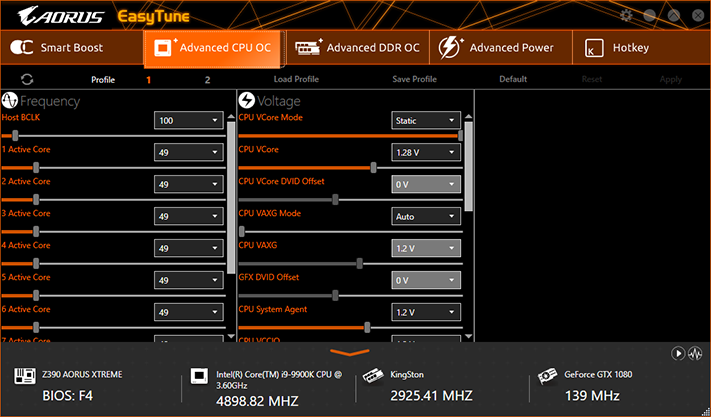
Task: Open the CPU VCore 1.28 V dropdown
Action: [426, 152]
